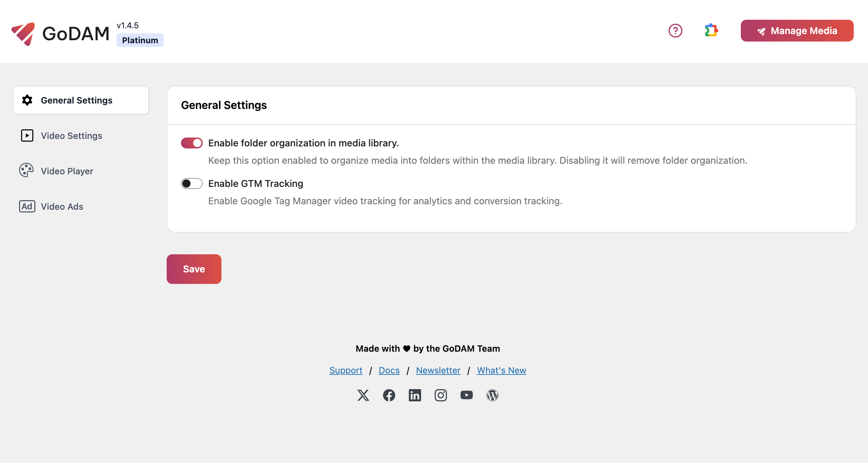Screen dimensions: 868x463
Task: Click the Google extension puzzle icon
Action: pos(711,31)
